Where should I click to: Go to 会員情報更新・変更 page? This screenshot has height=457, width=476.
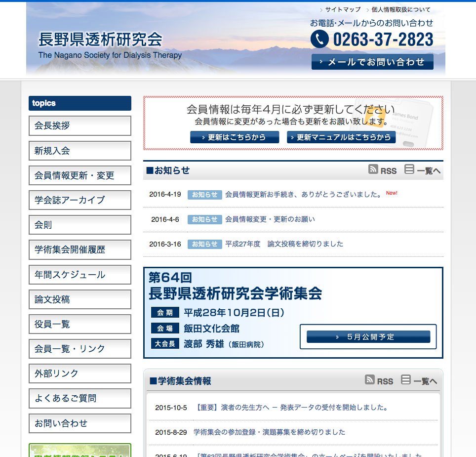click(80, 175)
